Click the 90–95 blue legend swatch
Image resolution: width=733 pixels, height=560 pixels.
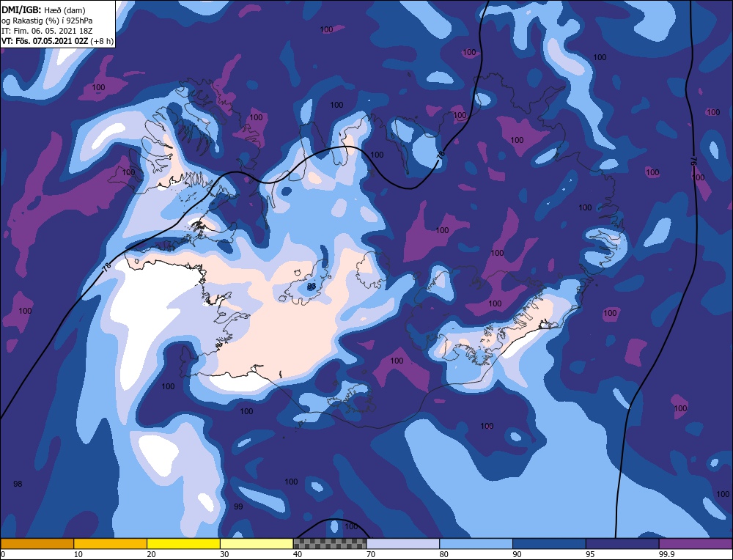point(549,543)
